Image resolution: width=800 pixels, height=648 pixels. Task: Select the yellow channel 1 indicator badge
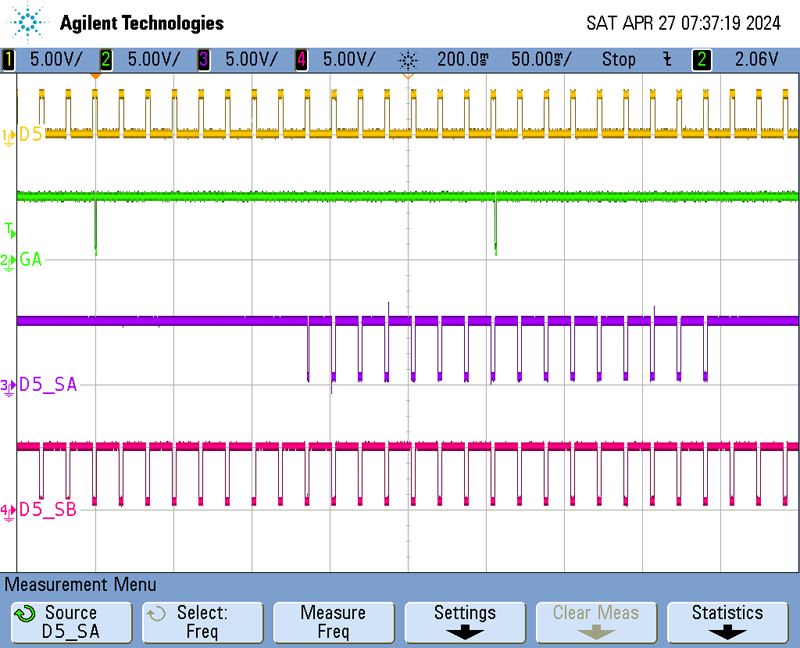[x=9, y=59]
